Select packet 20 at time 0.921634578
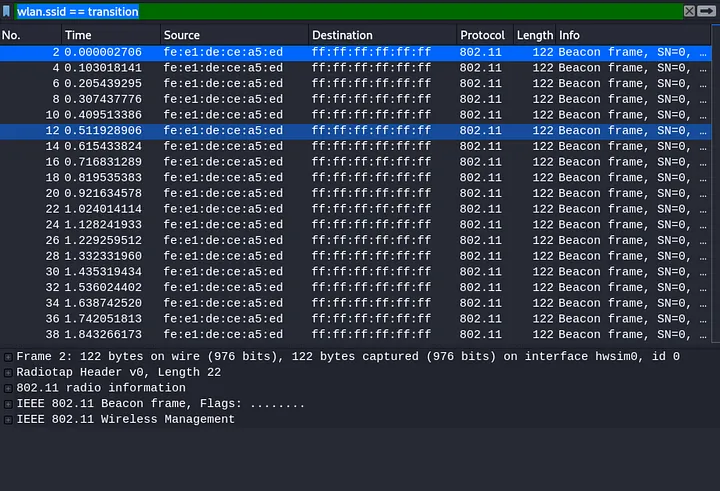 tap(300, 193)
